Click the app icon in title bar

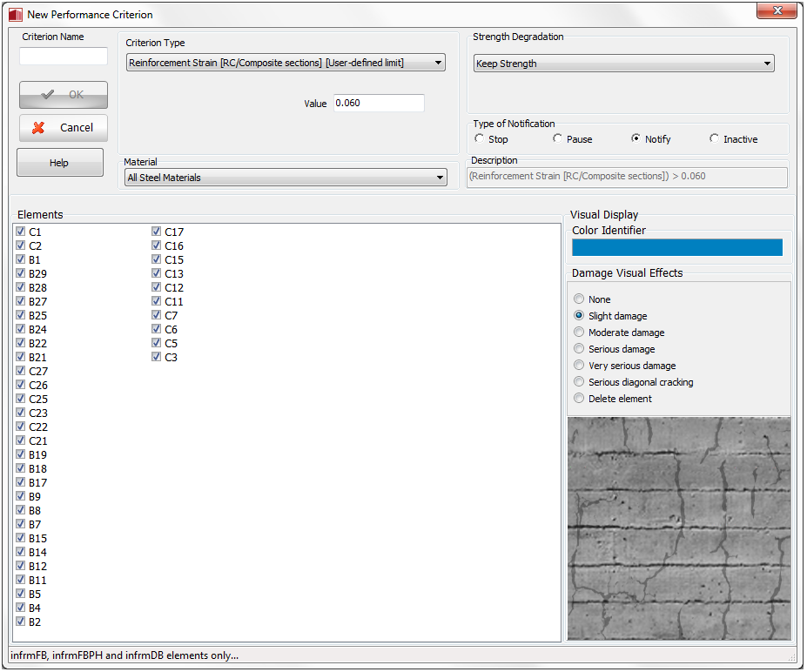[15, 14]
